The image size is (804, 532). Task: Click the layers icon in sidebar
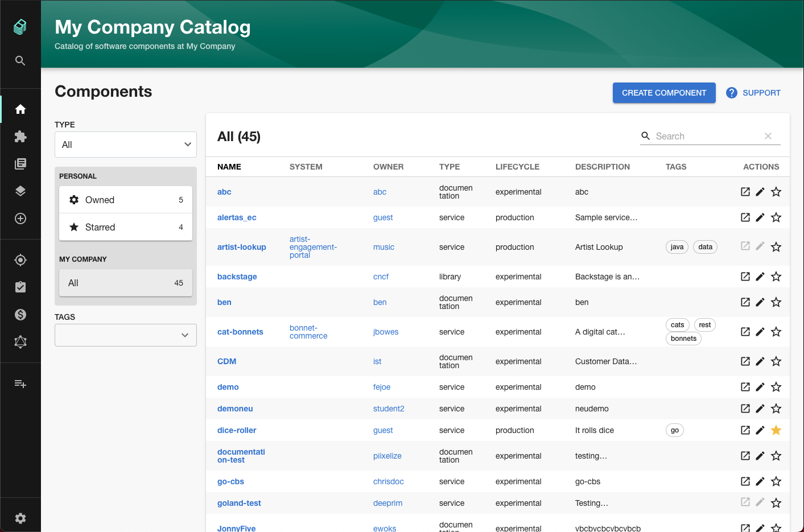point(20,191)
